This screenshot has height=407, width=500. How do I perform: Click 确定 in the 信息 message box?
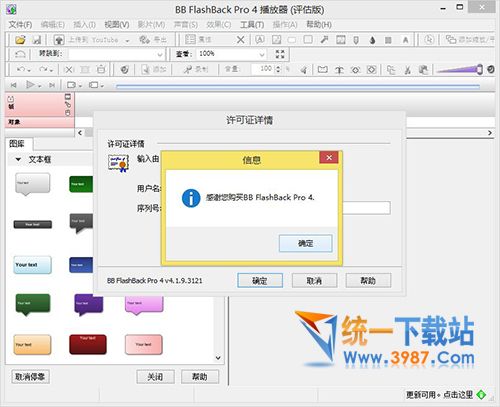pyautogui.click(x=306, y=243)
